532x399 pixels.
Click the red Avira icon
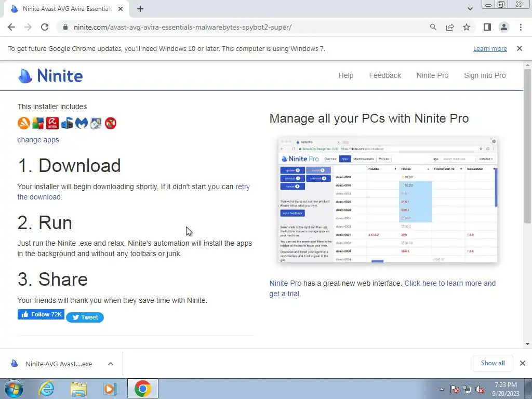click(x=52, y=123)
